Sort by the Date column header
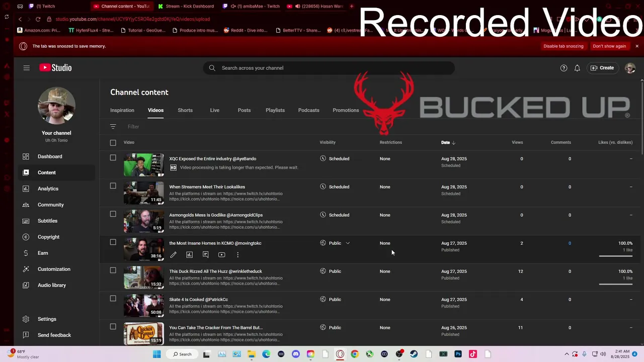Viewport: 644px width, 362px height. 448,142
